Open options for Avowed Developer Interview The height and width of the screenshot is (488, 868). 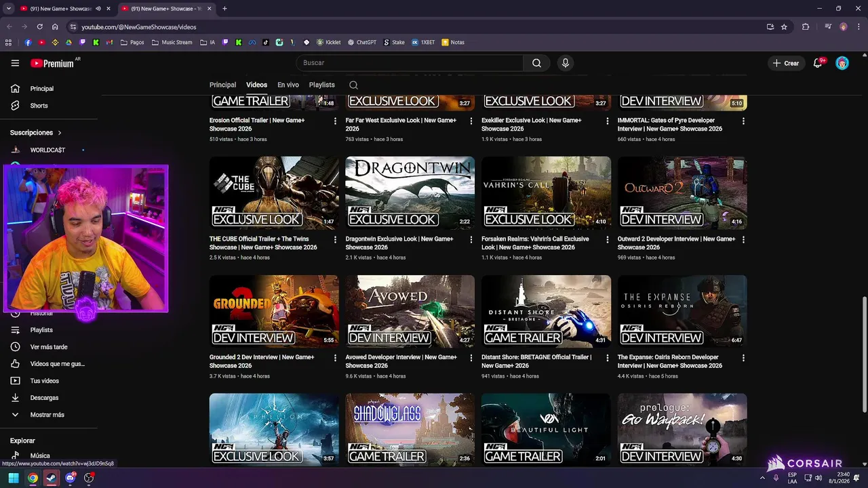click(x=471, y=358)
